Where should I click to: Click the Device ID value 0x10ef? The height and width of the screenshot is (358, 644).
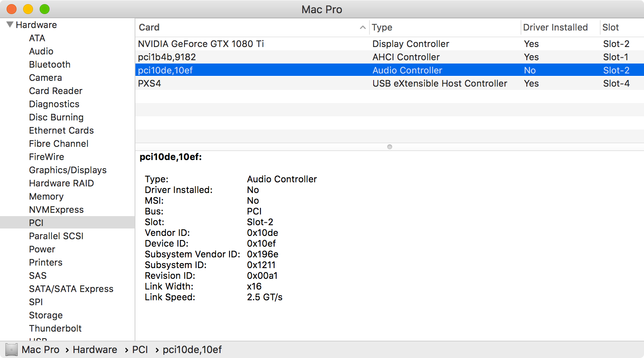[261, 243]
